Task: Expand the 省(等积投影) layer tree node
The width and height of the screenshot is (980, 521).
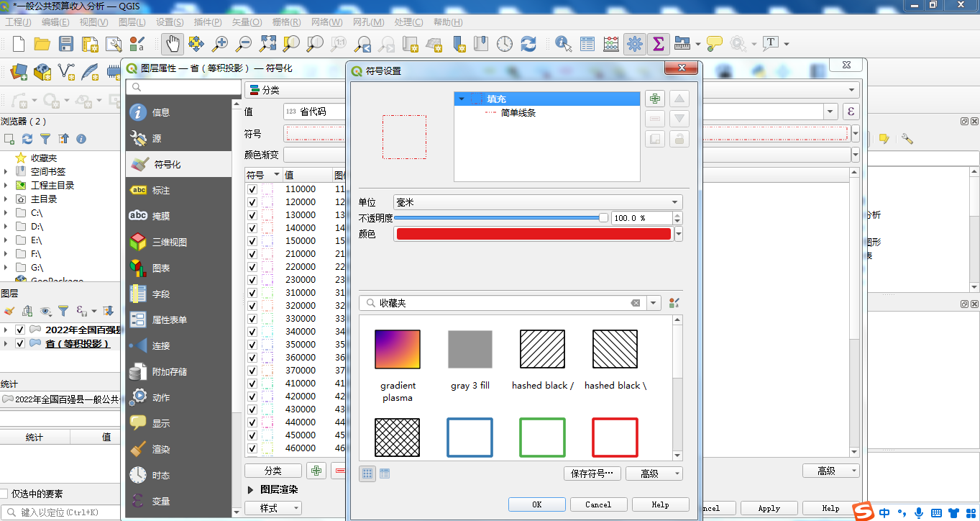Action: tap(6, 343)
